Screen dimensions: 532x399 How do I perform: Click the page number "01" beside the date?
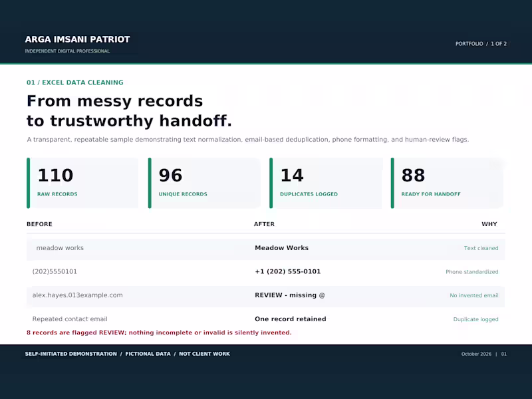click(504, 354)
